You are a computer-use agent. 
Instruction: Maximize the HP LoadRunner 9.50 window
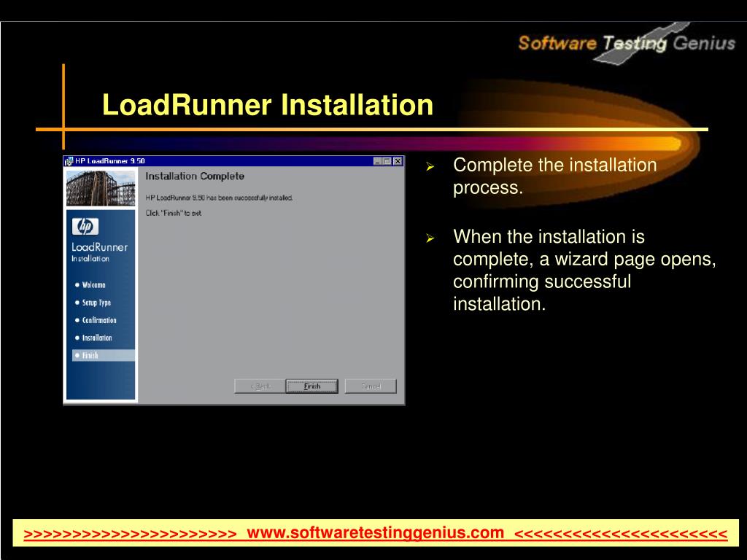[387, 161]
